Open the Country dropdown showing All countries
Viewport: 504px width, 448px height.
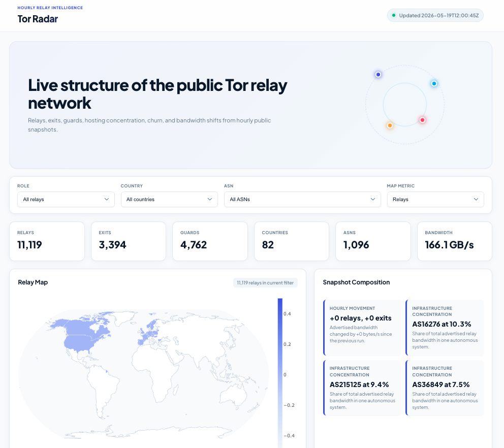(x=169, y=199)
